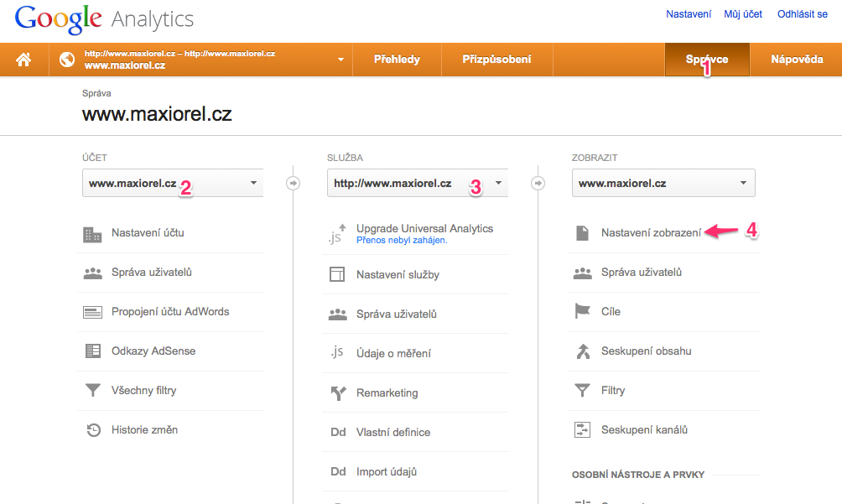Click the Nastavení link at top
842x504 pixels.
click(689, 14)
